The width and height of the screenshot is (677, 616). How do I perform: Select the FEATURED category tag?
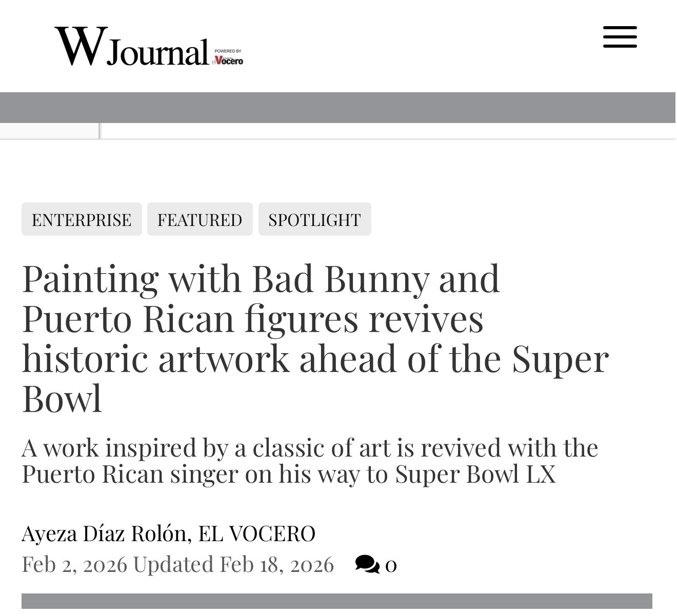(200, 219)
